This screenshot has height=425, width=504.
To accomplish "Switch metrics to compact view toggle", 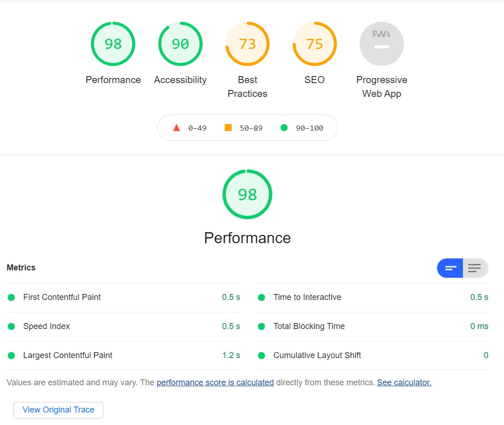I will tap(450, 268).
